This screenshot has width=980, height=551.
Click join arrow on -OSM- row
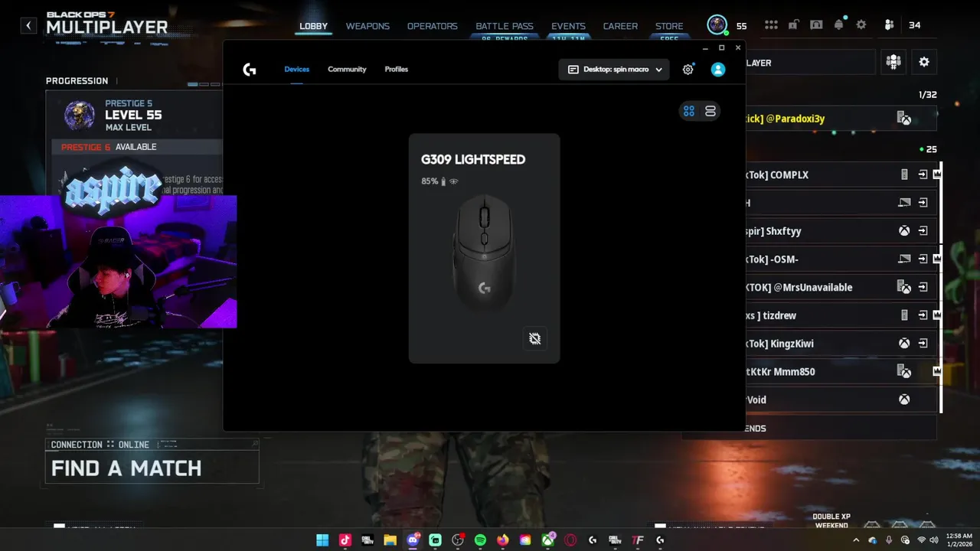tap(923, 259)
